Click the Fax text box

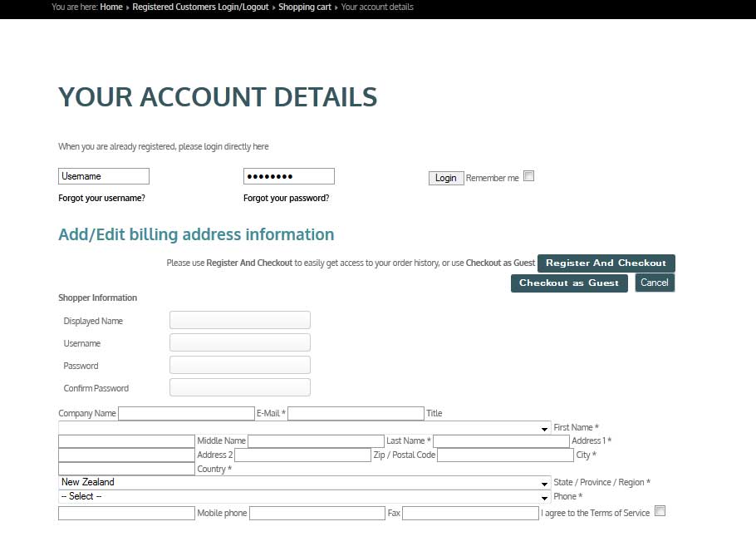coord(470,513)
